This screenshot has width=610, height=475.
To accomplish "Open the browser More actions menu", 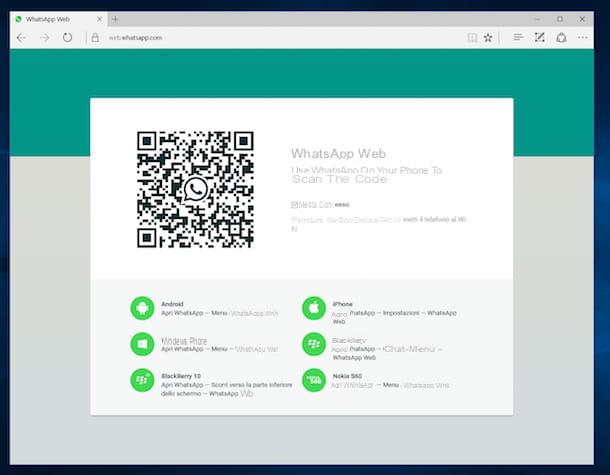I will point(582,38).
